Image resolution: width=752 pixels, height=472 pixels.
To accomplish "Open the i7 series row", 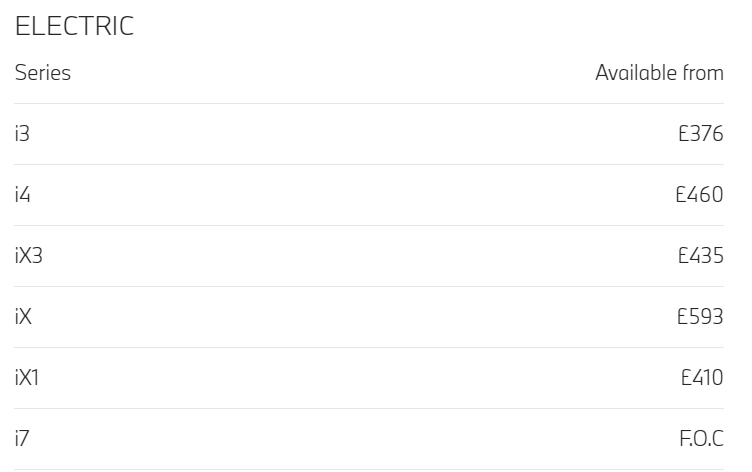I will [x=369, y=438].
